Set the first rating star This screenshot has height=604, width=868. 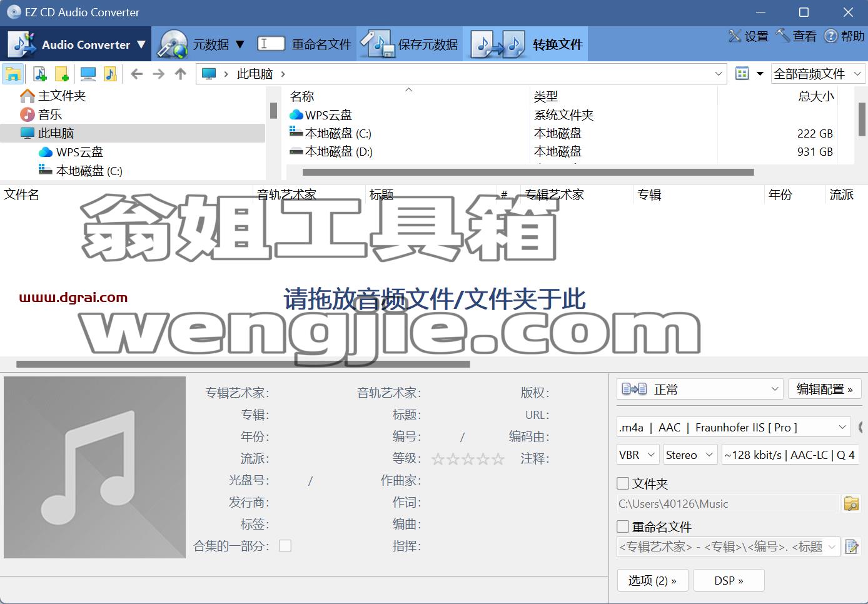[438, 459]
